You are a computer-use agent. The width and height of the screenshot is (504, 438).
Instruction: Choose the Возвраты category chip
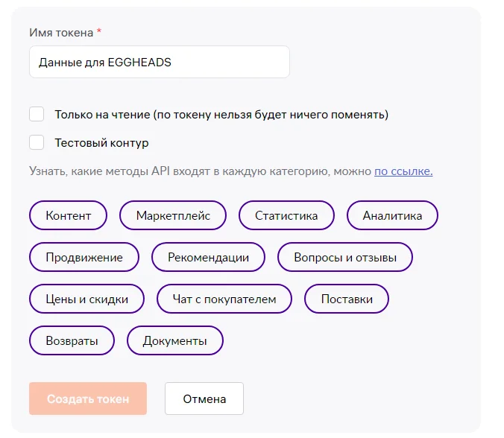tap(72, 340)
